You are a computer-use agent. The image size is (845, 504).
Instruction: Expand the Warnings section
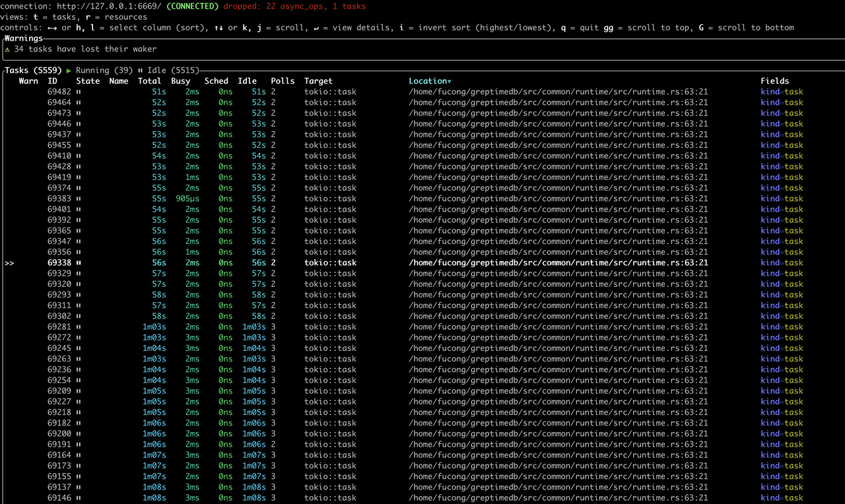click(x=23, y=38)
